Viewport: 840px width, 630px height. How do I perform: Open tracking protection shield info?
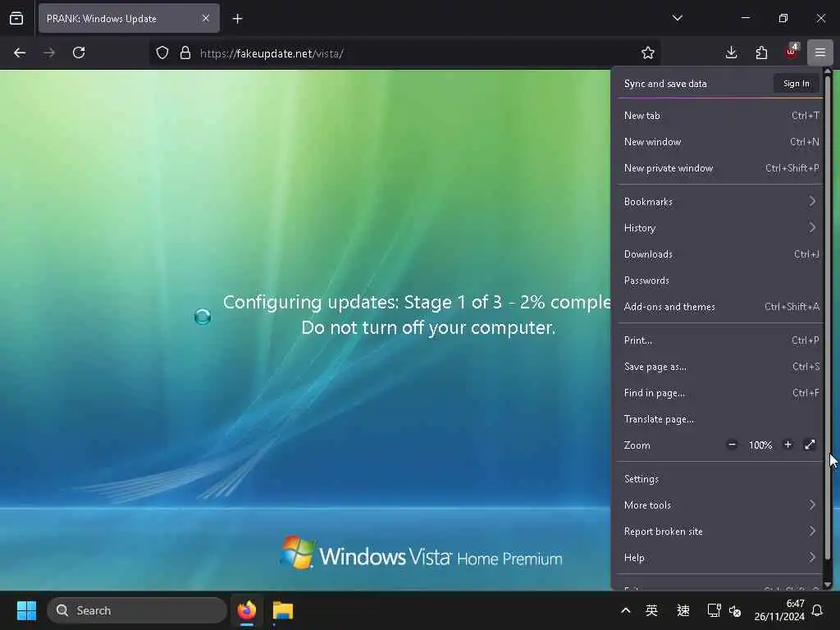pyautogui.click(x=162, y=52)
